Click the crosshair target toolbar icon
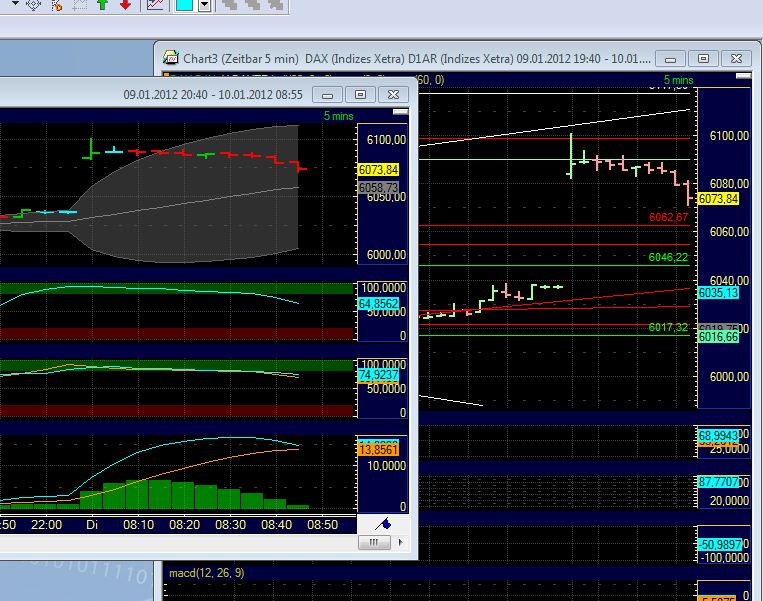The width and height of the screenshot is (763, 601). tap(32, 5)
